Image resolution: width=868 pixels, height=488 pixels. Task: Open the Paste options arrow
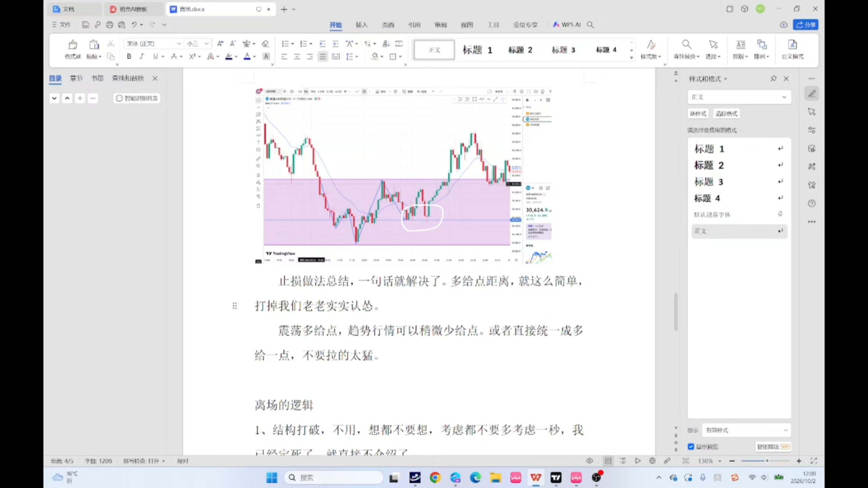coord(100,57)
